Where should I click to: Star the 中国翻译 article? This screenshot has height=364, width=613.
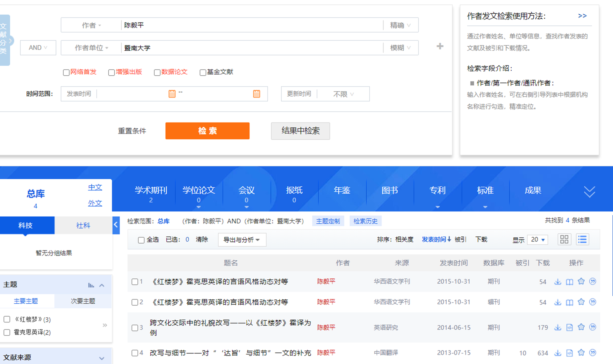pos(581,353)
